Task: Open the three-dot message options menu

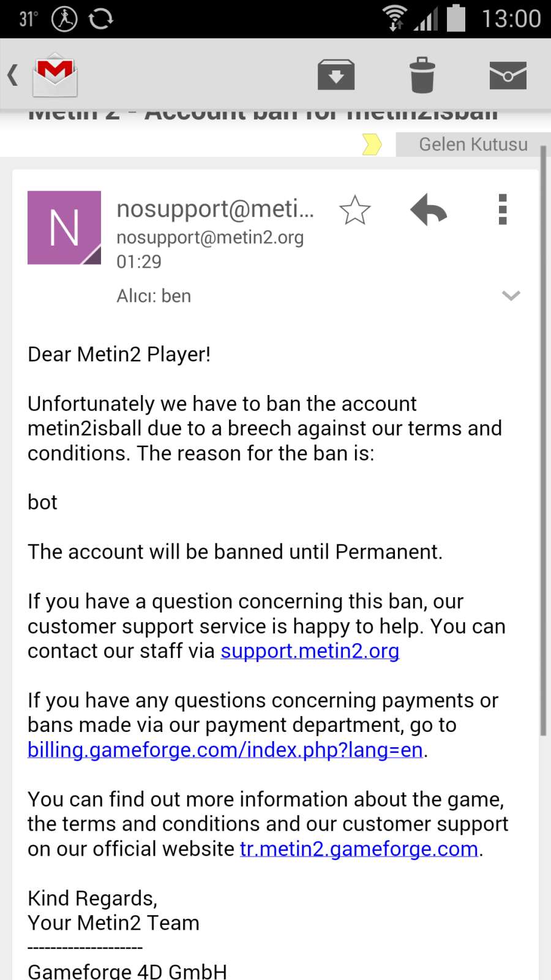Action: (x=503, y=210)
